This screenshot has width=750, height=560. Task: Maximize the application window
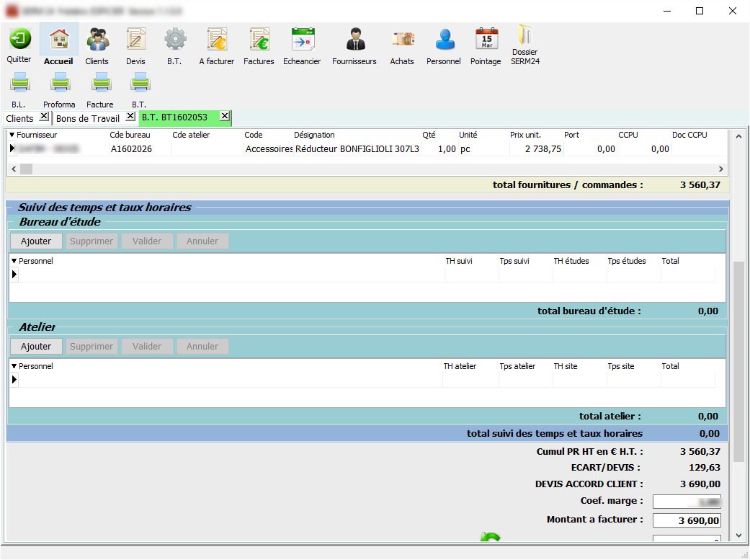(700, 11)
